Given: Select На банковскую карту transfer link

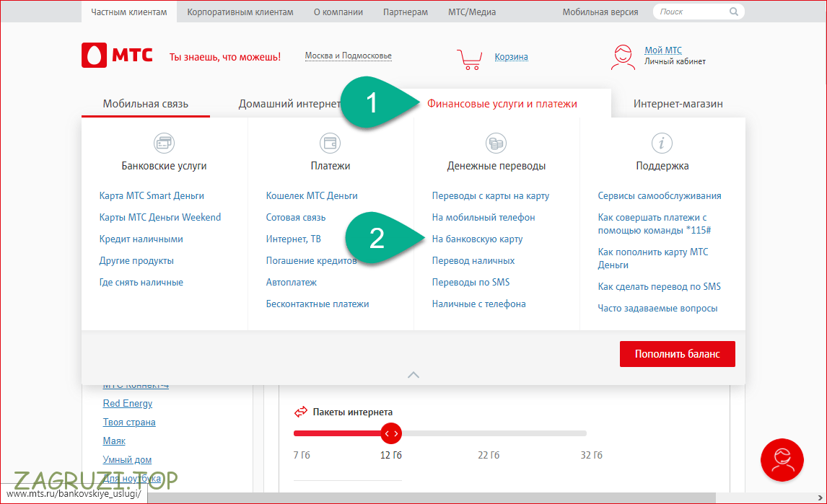Looking at the screenshot, I should 477,239.
